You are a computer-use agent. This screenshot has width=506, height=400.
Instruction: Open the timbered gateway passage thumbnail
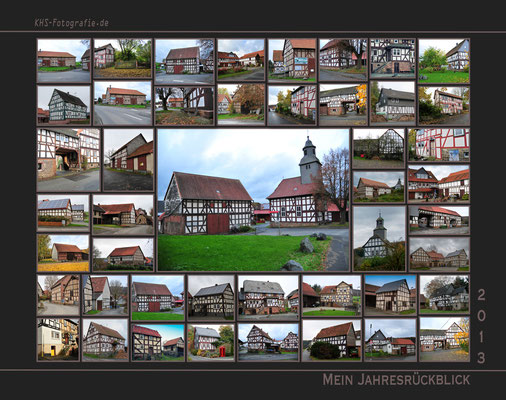pos(68,160)
